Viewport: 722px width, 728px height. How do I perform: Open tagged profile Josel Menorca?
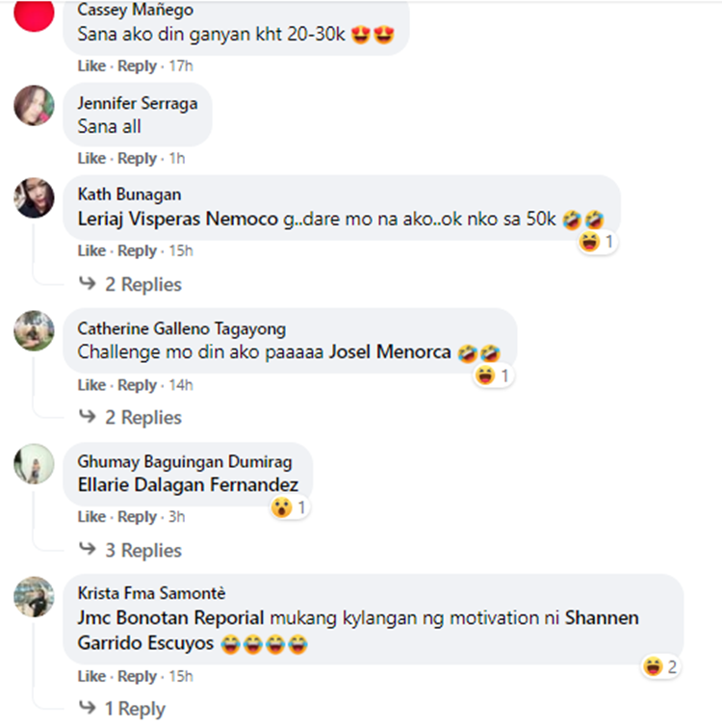pos(390,351)
